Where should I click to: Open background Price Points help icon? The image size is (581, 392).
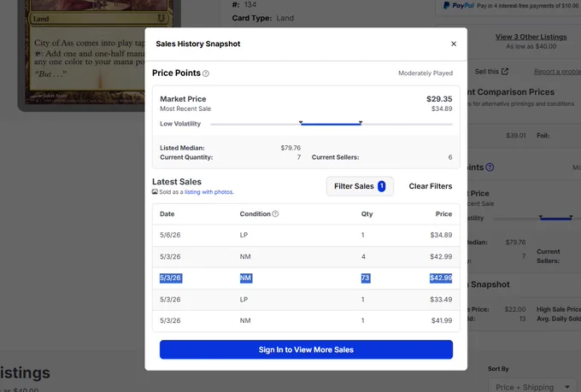(490, 167)
